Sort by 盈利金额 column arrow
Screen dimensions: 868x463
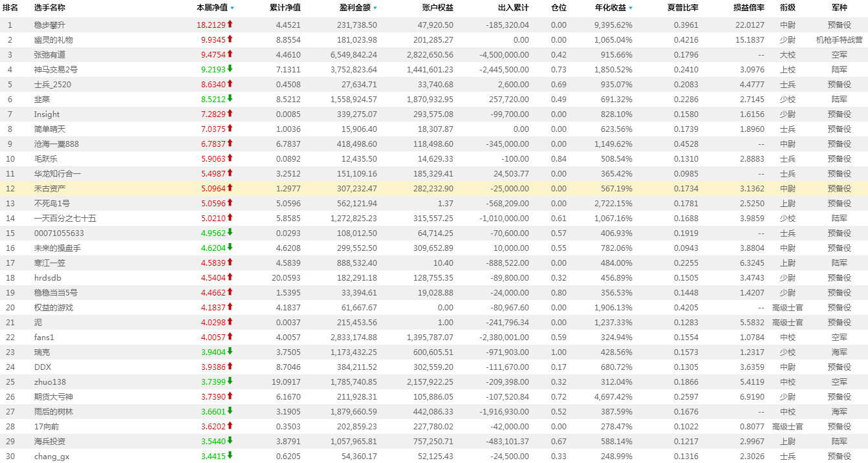(375, 8)
